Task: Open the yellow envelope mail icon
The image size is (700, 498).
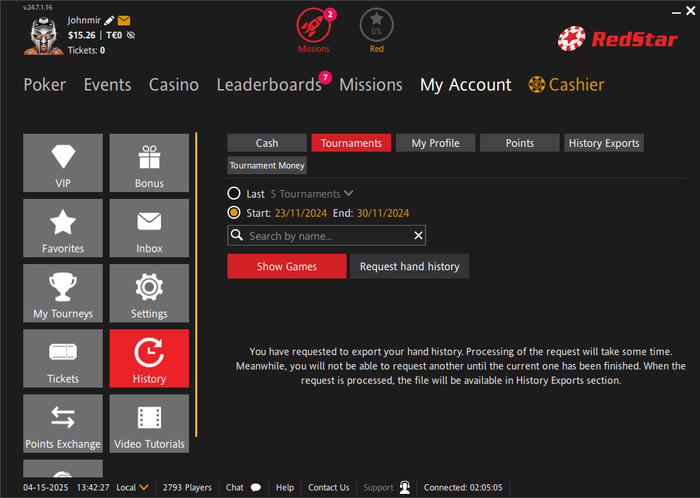Action: [124, 21]
